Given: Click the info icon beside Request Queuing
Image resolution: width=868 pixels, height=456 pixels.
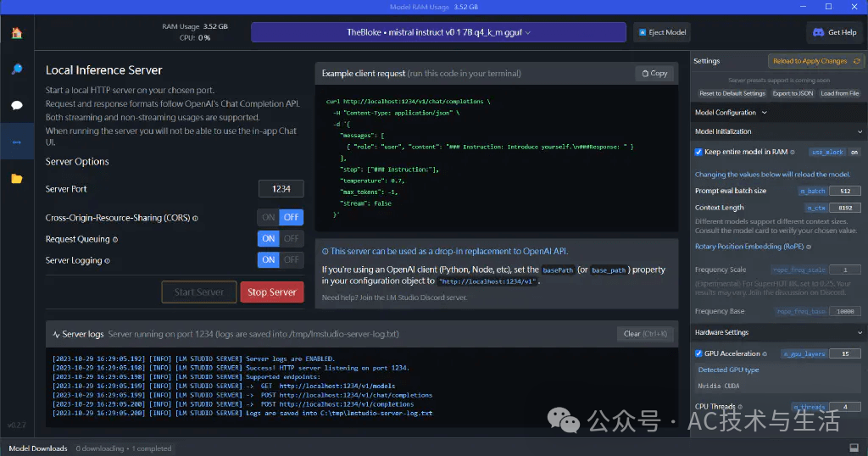Looking at the screenshot, I should click(x=115, y=240).
